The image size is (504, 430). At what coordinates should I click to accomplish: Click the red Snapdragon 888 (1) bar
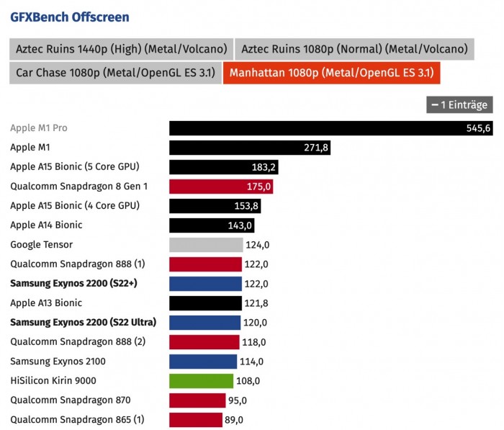click(205, 264)
